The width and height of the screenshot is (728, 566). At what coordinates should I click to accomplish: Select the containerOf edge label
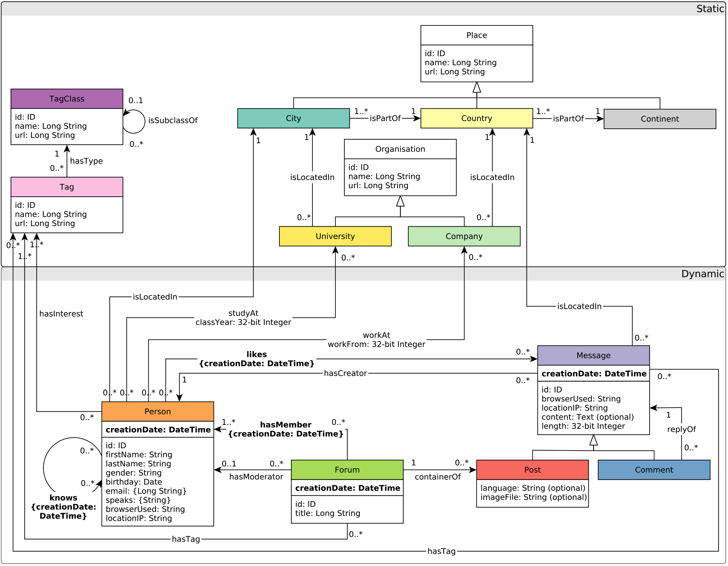point(437,477)
